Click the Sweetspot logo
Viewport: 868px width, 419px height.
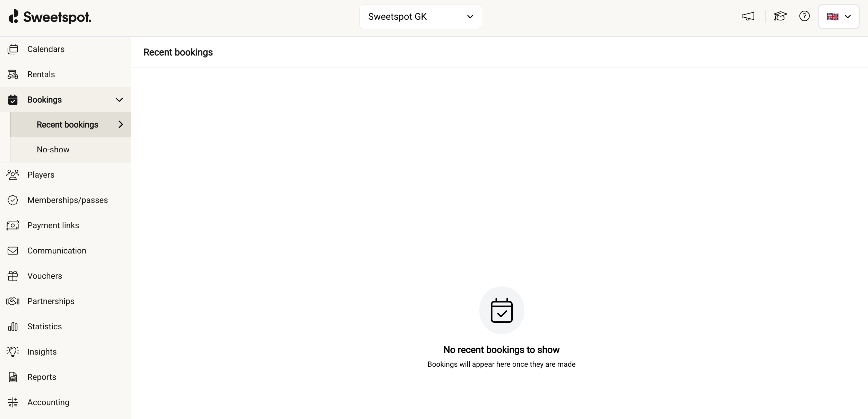pos(50,17)
